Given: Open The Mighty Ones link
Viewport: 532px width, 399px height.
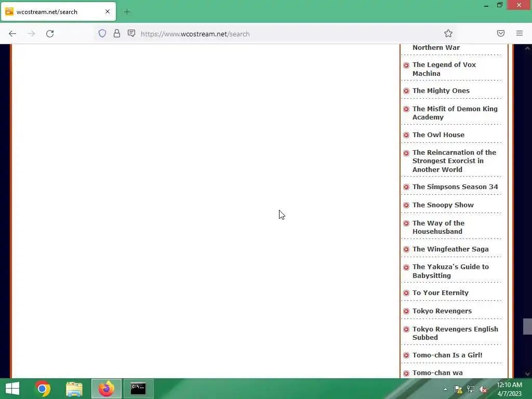Looking at the screenshot, I should click(441, 90).
